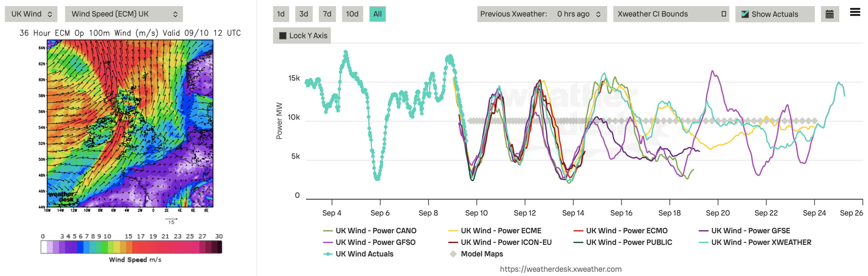Screen dimensions: 868x276
Task: Select the 1d time range
Action: pyautogui.click(x=281, y=14)
